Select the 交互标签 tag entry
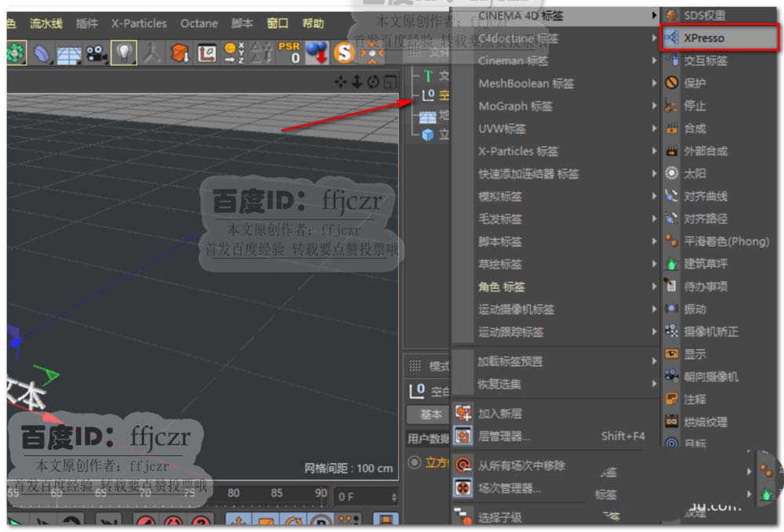This screenshot has width=784, height=532. [x=719, y=61]
